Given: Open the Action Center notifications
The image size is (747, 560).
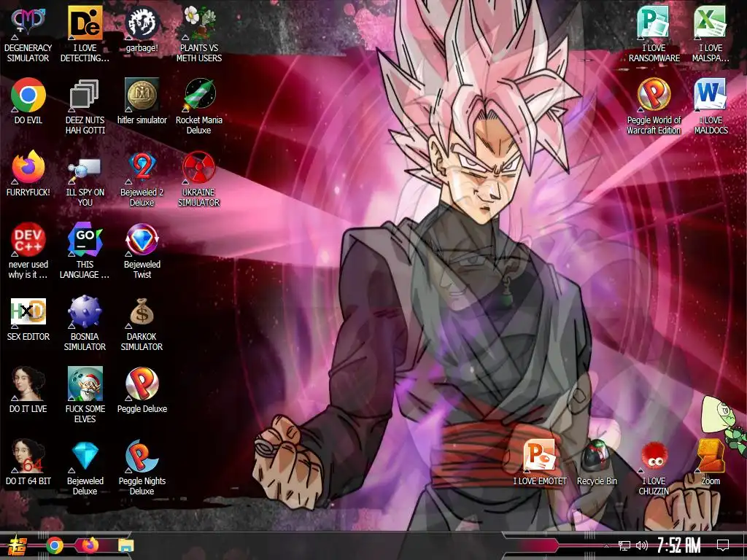Looking at the screenshot, I should [x=723, y=545].
